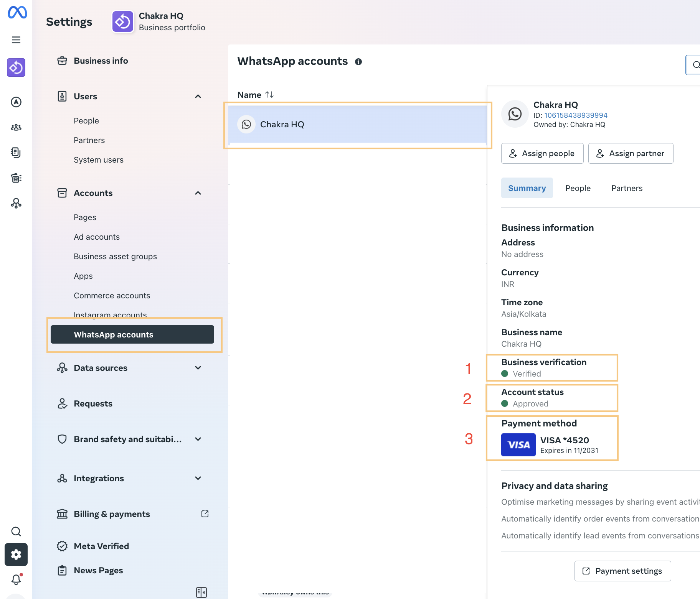Open the audiences people-group icon in left rail

[x=16, y=127]
